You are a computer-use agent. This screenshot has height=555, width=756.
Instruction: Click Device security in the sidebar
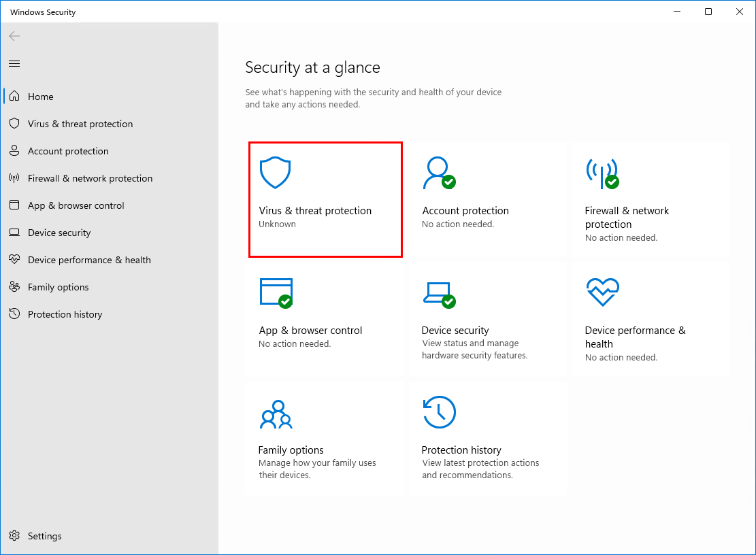point(59,233)
